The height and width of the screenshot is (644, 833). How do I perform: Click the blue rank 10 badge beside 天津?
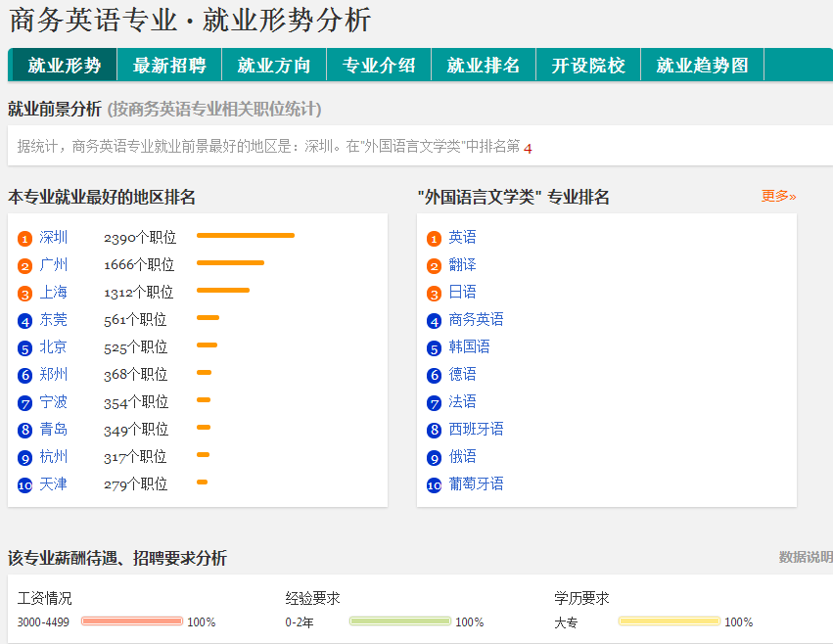pyautogui.click(x=25, y=484)
